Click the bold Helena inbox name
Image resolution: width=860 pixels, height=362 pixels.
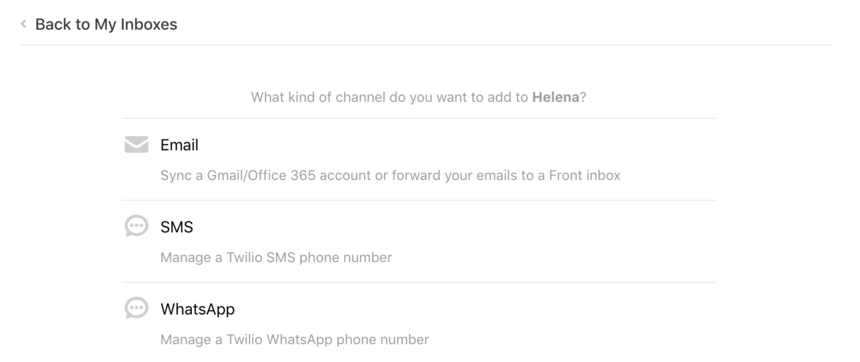555,97
